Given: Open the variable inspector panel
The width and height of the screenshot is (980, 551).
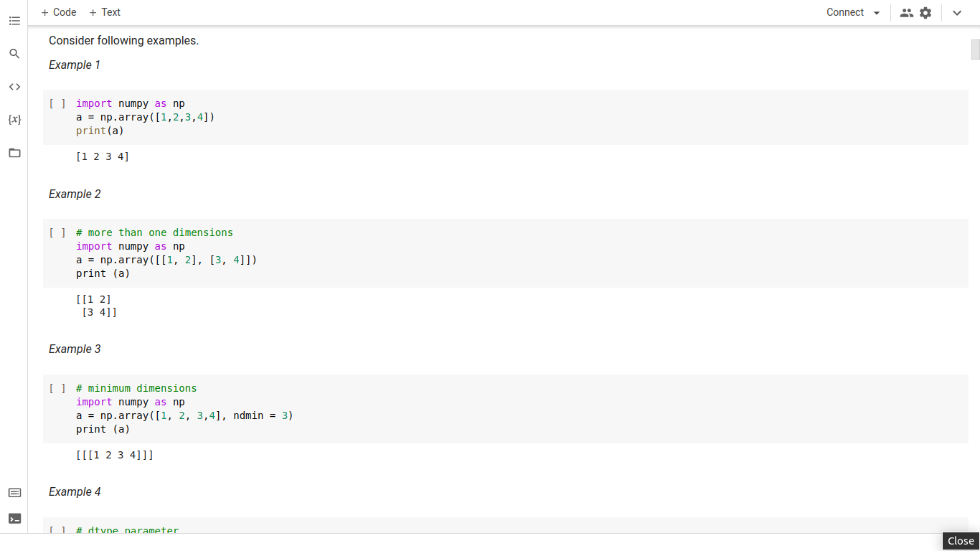Looking at the screenshot, I should click(x=14, y=119).
